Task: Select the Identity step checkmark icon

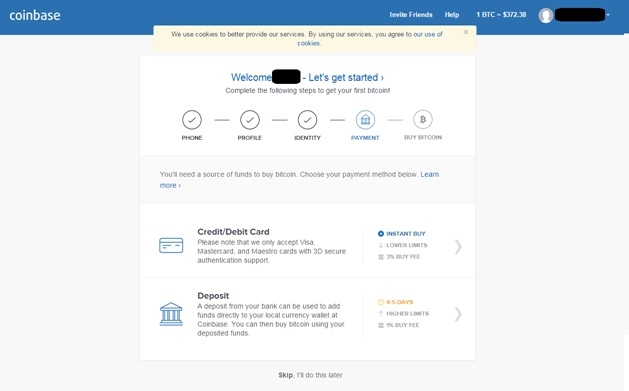Action: [x=307, y=120]
